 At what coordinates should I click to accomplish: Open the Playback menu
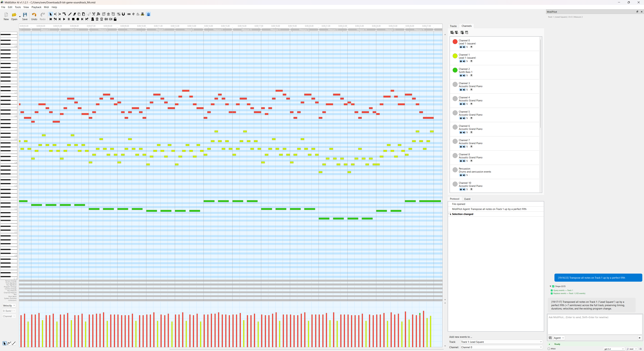36,7
